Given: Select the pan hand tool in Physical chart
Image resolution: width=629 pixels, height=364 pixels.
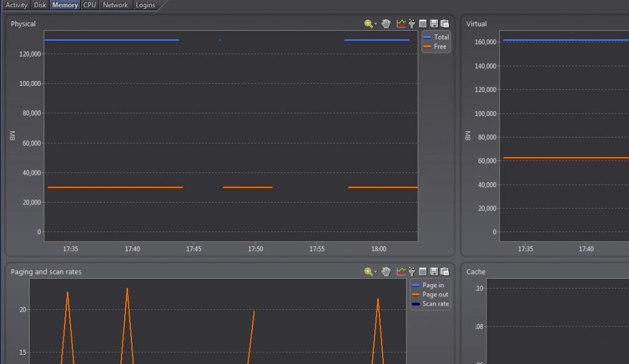Looking at the screenshot, I should (386, 24).
